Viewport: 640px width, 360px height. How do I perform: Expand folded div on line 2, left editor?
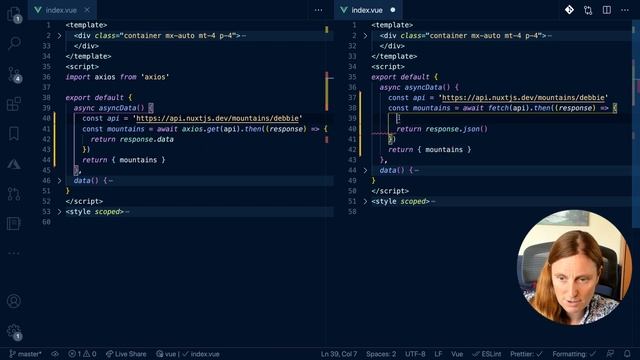(60, 36)
